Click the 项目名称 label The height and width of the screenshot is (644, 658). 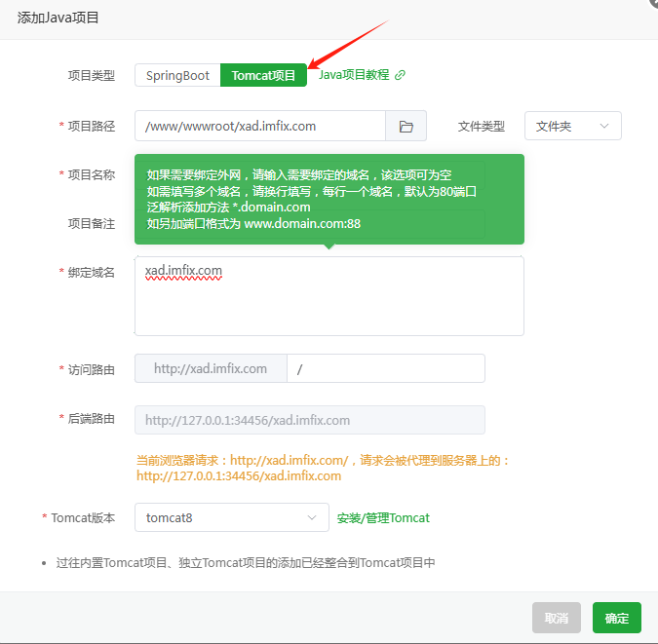point(92,174)
